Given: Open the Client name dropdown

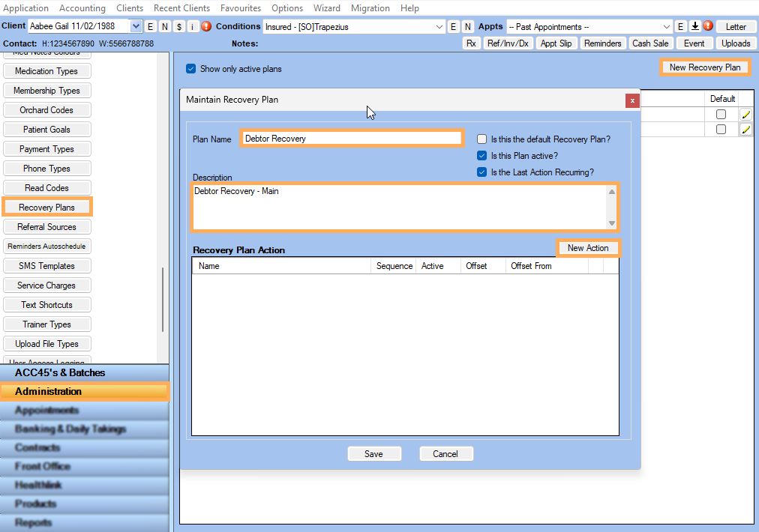Looking at the screenshot, I should coord(136,27).
